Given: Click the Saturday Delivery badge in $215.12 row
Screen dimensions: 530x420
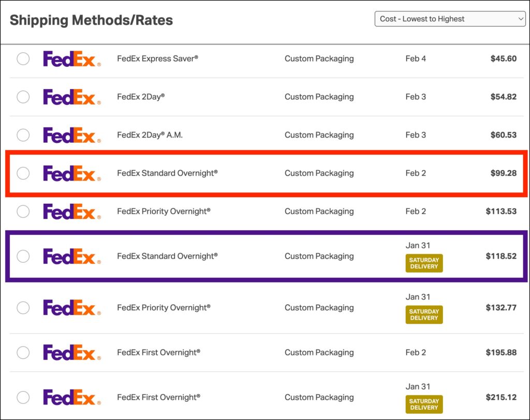Looking at the screenshot, I should coord(424,404).
